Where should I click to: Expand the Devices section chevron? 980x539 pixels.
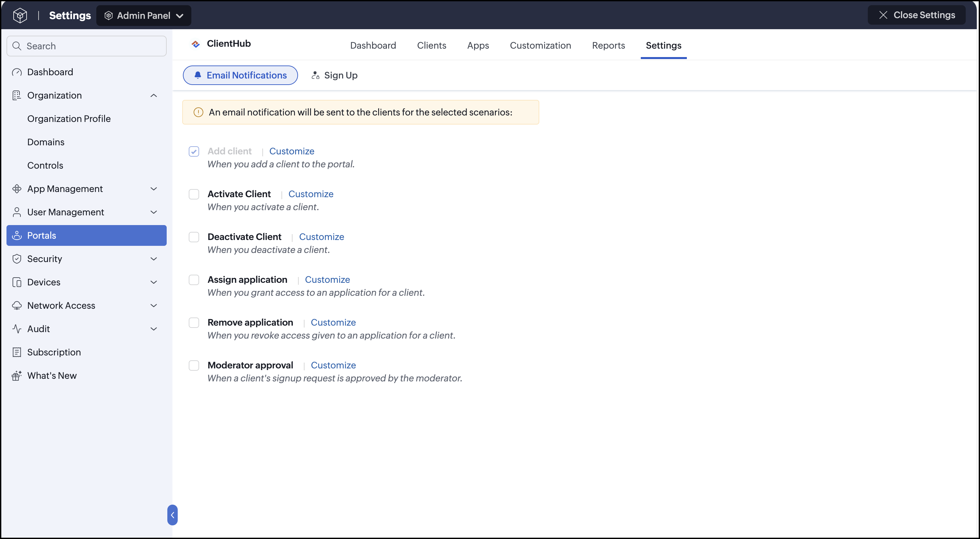pyautogui.click(x=154, y=282)
